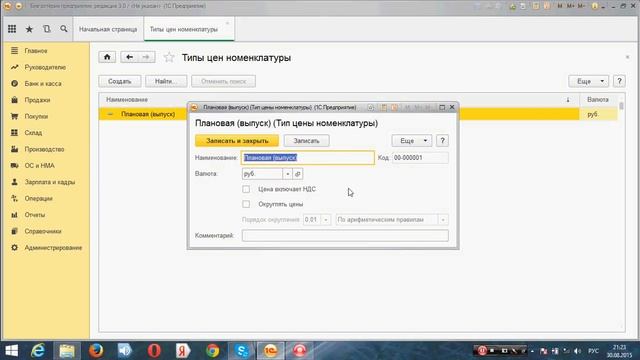Open Администрирование section
This screenshot has height=360, width=640.
53,248
